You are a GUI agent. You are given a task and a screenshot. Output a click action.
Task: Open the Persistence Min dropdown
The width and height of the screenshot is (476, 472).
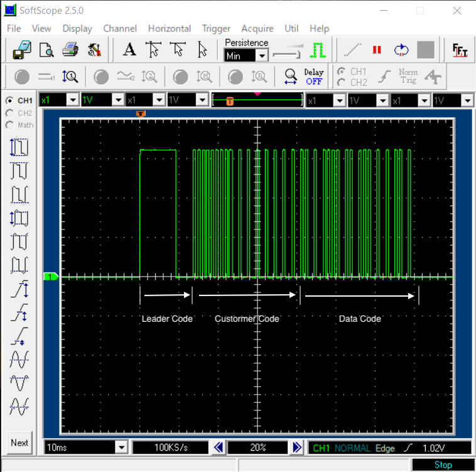point(262,56)
